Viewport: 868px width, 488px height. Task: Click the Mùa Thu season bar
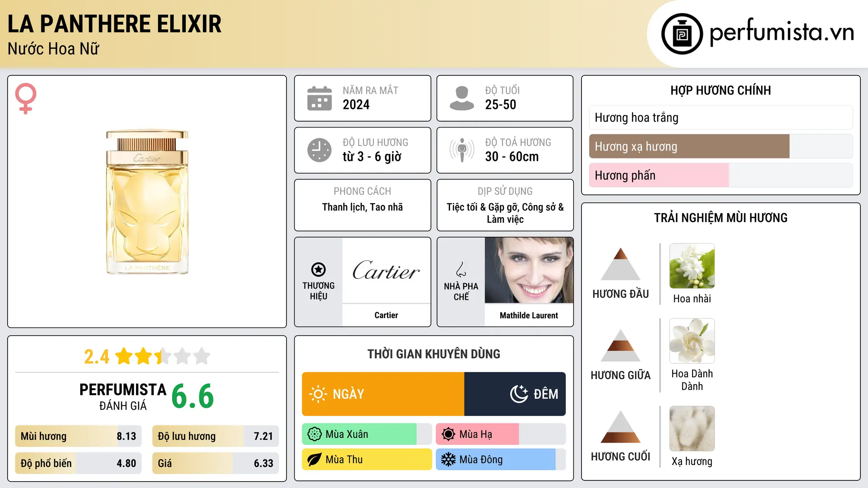(367, 460)
